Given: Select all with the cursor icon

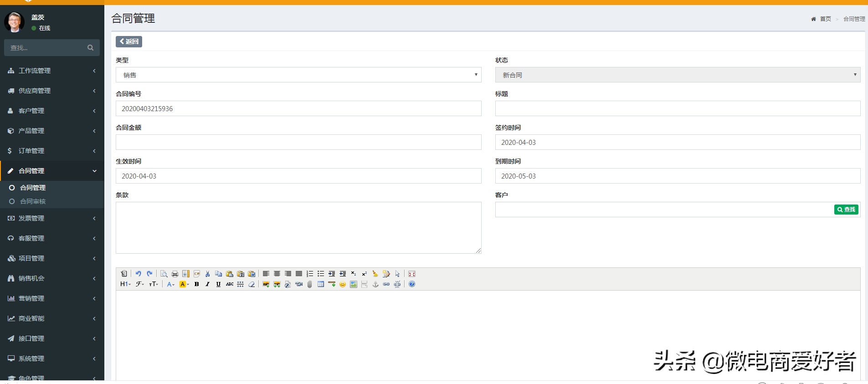Looking at the screenshot, I should 397,274.
